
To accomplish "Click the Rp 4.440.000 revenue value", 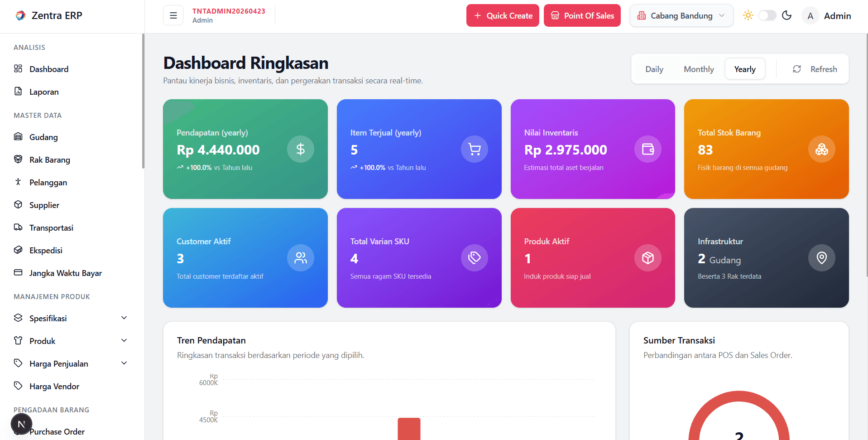I will (x=218, y=150).
